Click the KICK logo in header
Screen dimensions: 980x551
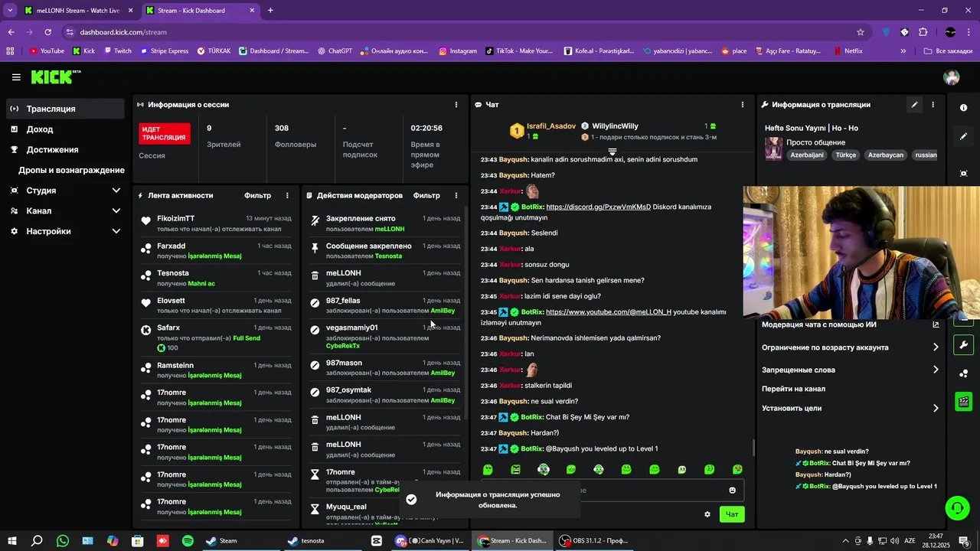(x=56, y=77)
